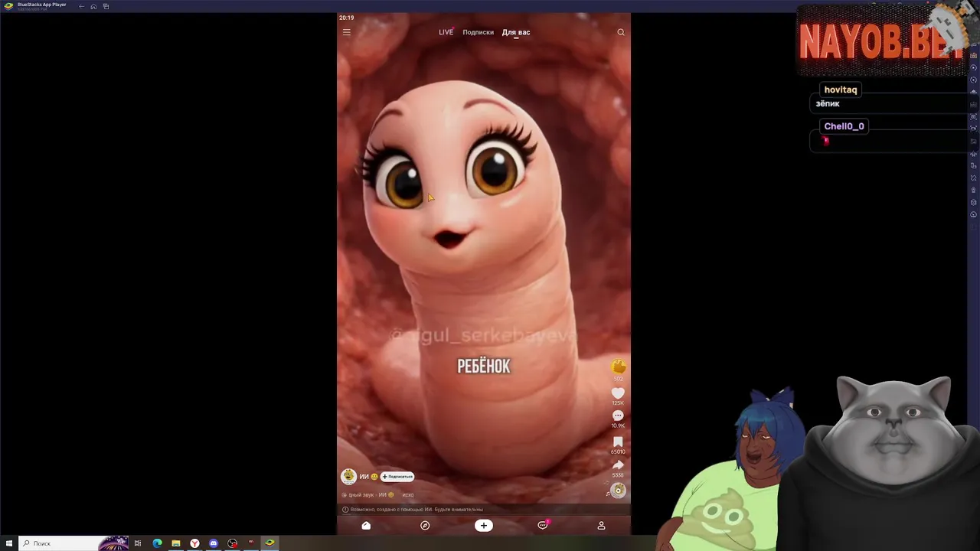The width and height of the screenshot is (980, 551).
Task: Go to the Home tab in the bottom bar
Action: coord(366,526)
